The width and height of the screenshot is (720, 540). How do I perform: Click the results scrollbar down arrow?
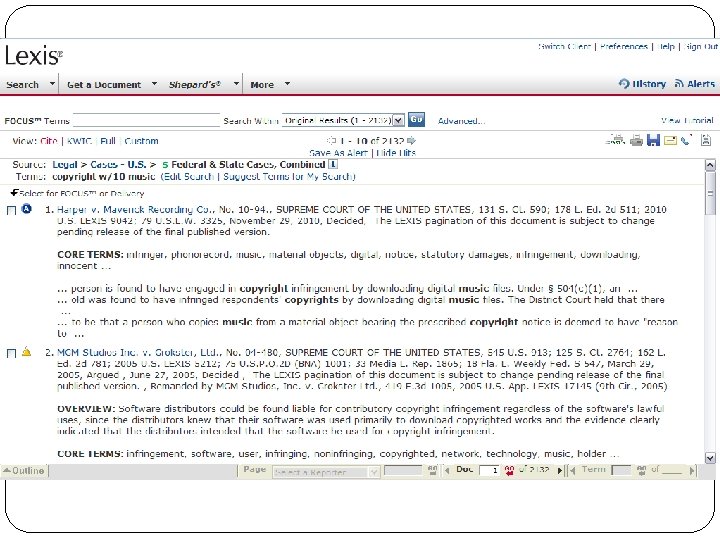click(710, 457)
